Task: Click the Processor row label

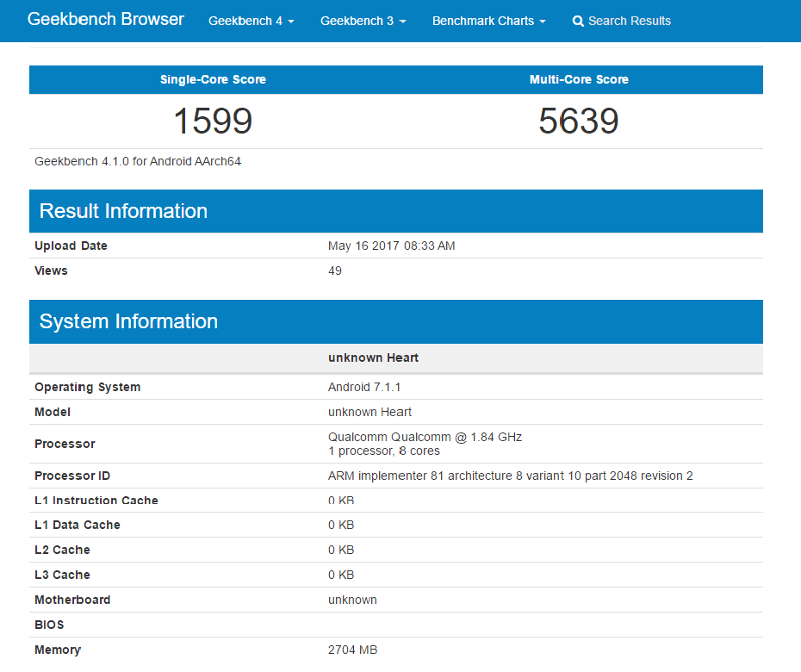Action: 65,444
